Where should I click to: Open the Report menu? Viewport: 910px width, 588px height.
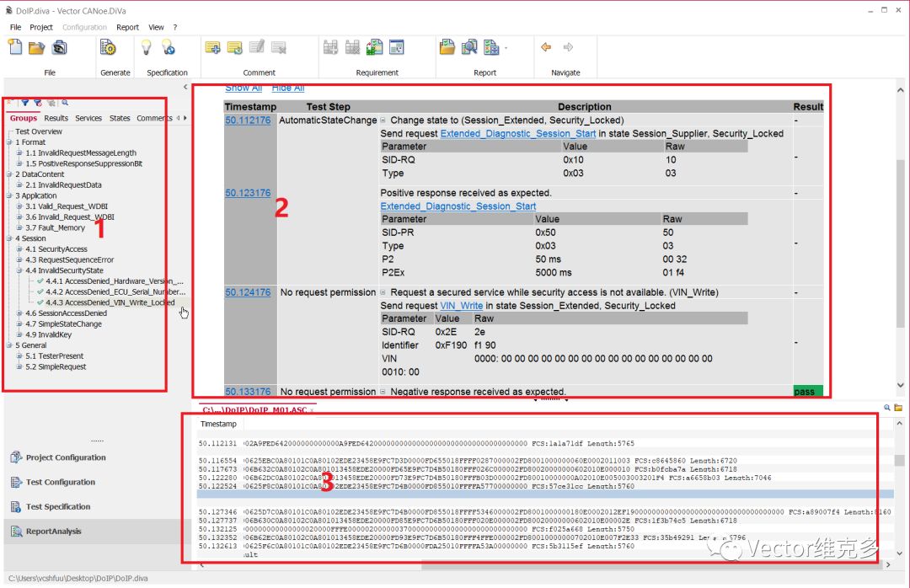[128, 27]
